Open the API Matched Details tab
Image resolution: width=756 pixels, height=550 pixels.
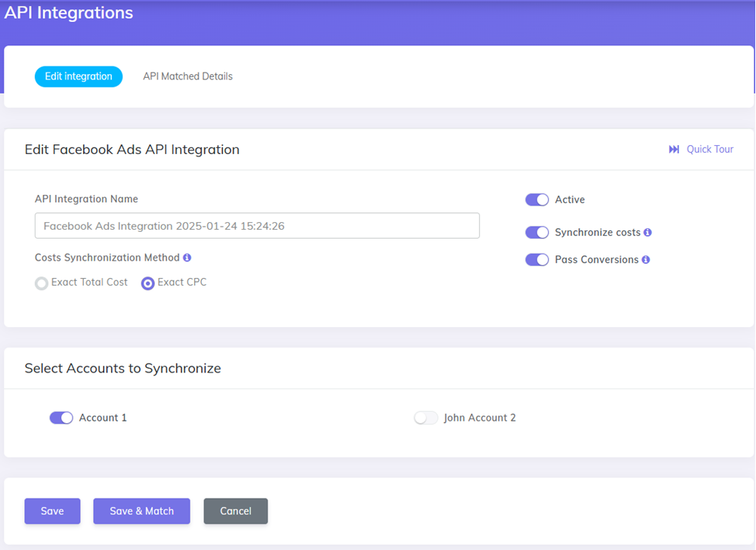(x=187, y=76)
